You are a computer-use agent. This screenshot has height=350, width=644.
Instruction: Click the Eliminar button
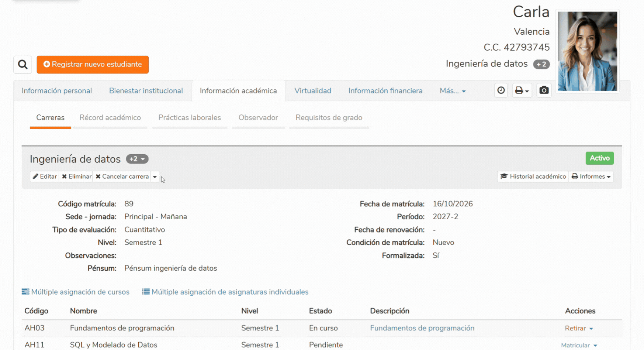point(76,176)
